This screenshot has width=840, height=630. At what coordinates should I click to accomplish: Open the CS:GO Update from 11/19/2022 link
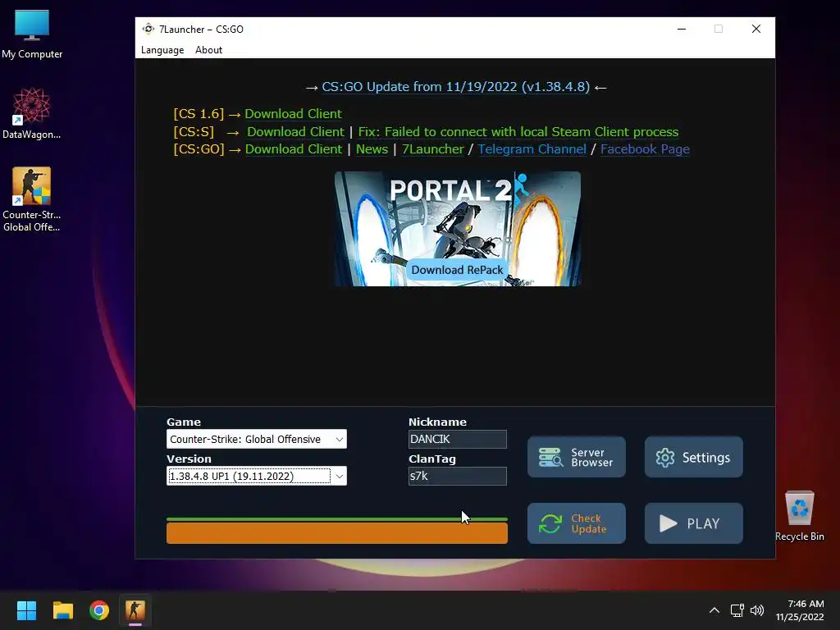[x=455, y=87]
